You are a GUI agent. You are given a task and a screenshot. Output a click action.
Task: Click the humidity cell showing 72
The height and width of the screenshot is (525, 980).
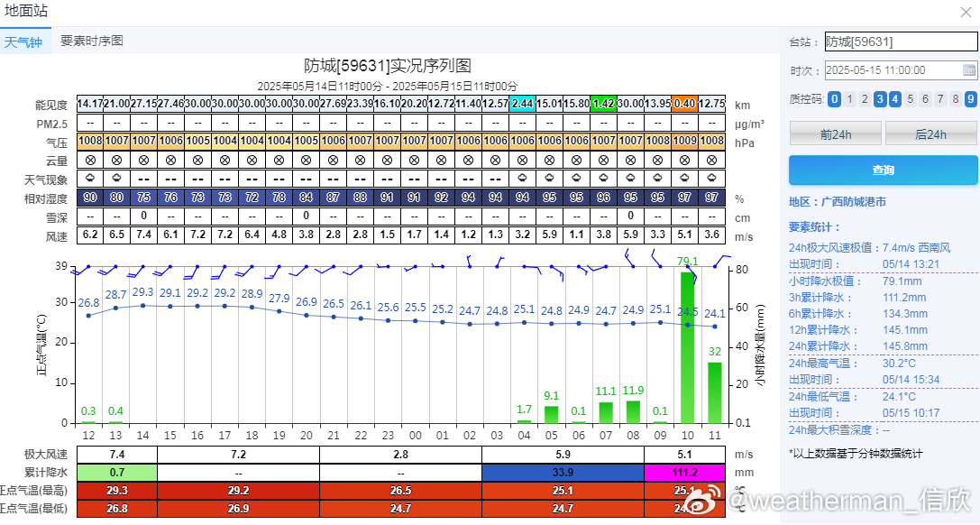click(252, 198)
